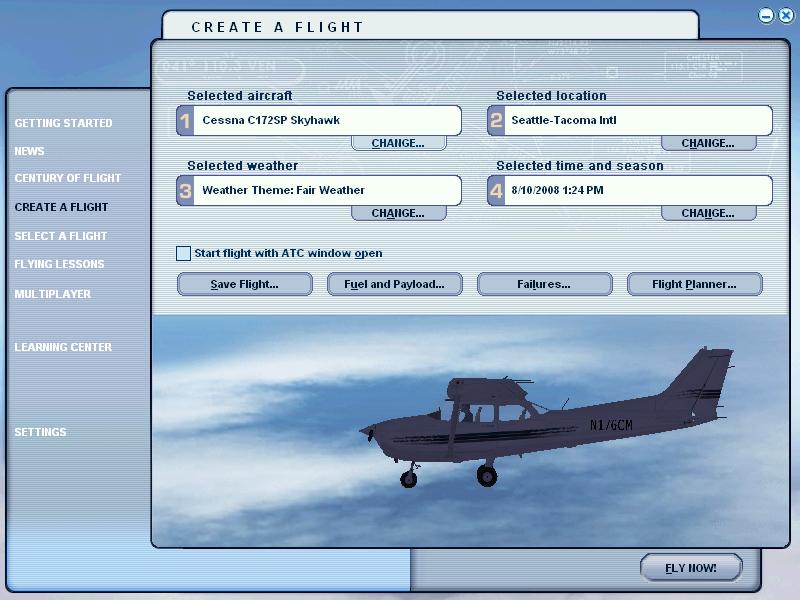Click the number 4 time step badge
Screen dimensions: 800x600
point(496,191)
